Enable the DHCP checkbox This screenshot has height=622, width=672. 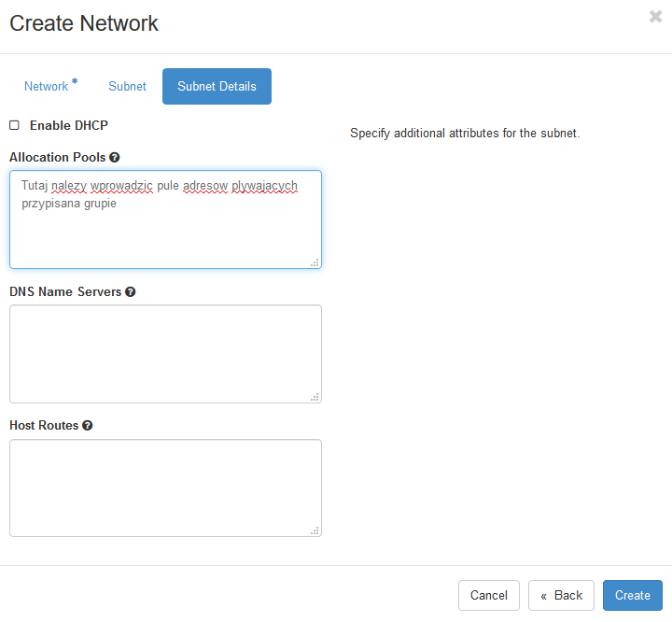click(x=15, y=125)
